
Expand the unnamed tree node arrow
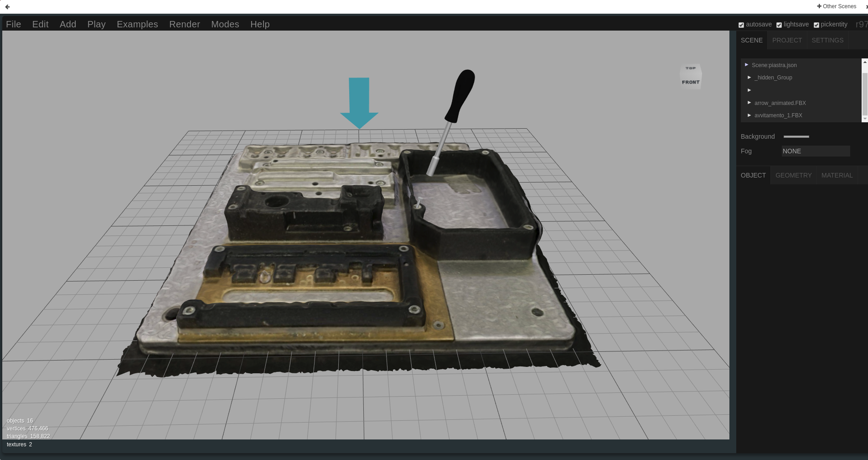(x=749, y=90)
